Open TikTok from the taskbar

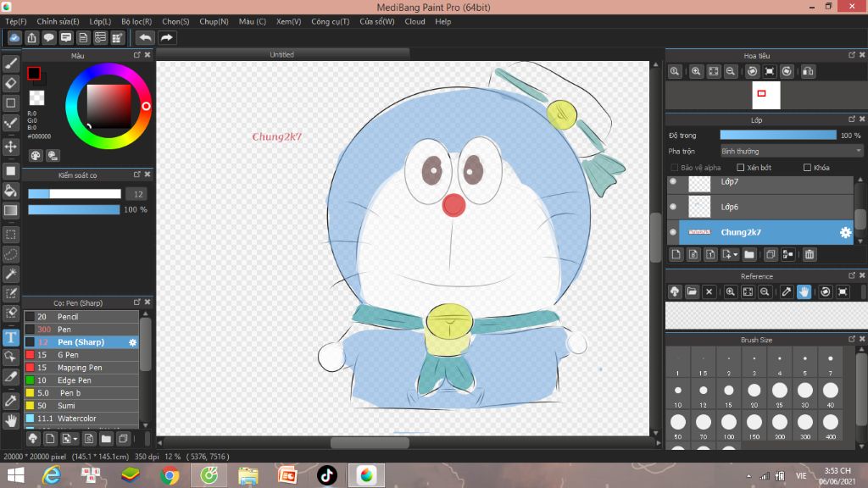coord(326,475)
